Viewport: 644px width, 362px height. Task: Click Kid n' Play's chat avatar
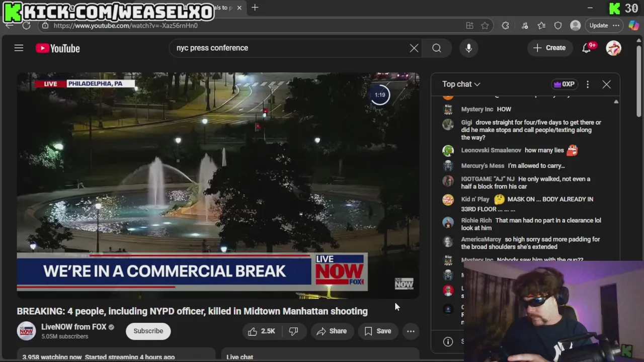pyautogui.click(x=448, y=200)
